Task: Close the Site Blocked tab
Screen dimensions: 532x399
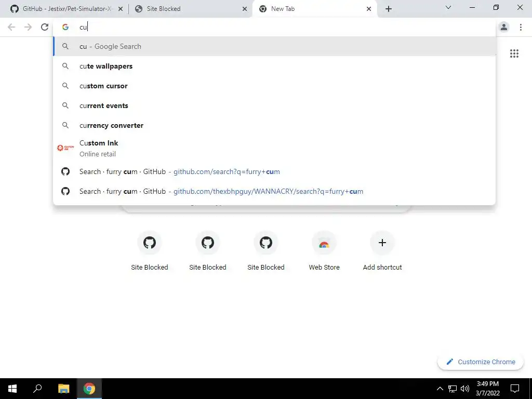Action: tap(244, 9)
